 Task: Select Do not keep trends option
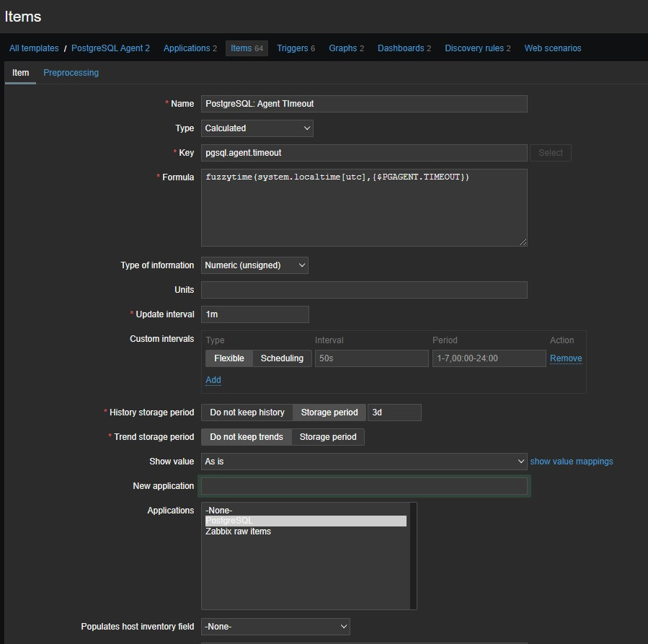coord(247,437)
